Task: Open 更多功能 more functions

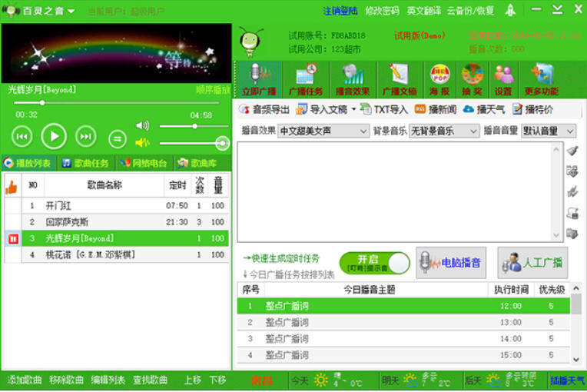Action: 542,79
